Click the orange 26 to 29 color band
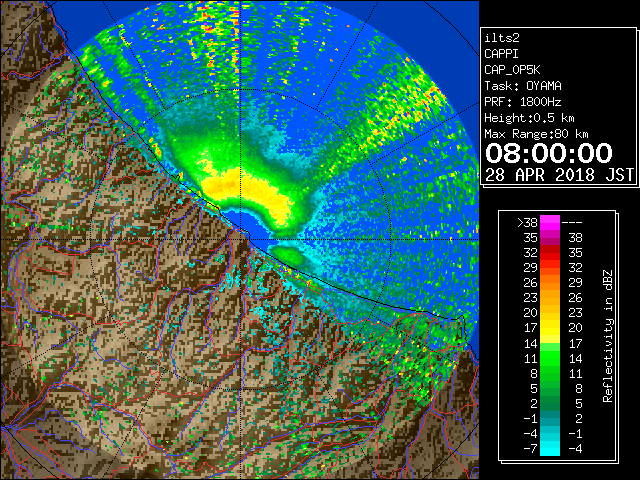 pyautogui.click(x=550, y=283)
